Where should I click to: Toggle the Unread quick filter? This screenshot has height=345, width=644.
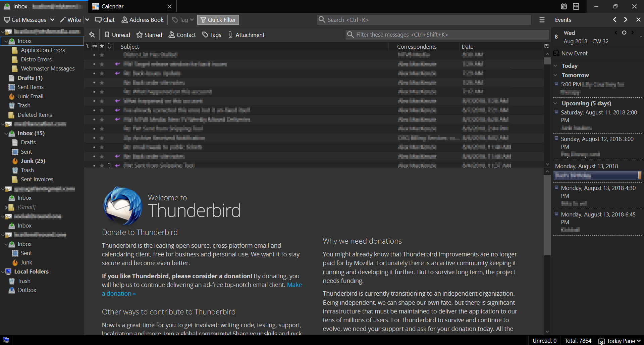[x=117, y=35]
